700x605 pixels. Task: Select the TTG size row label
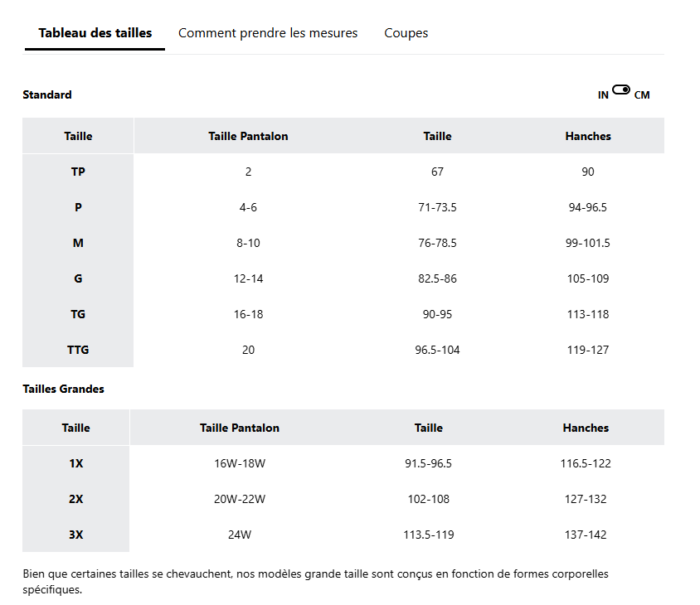pos(78,350)
